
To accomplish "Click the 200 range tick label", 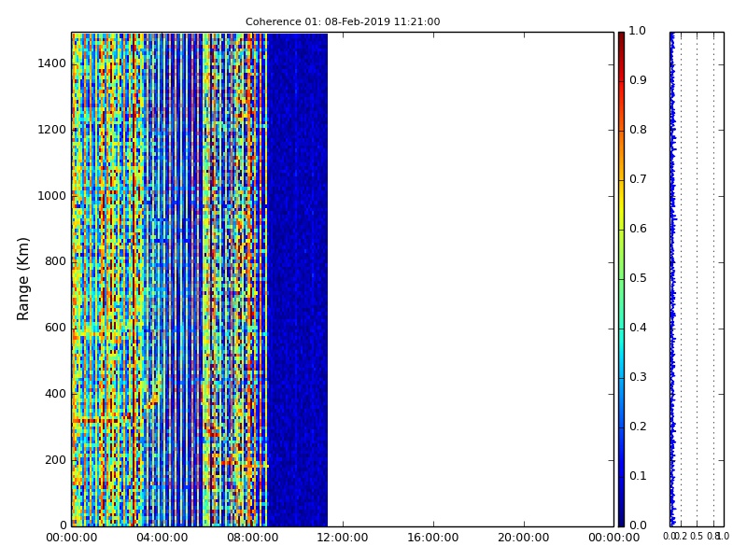I will [55, 460].
